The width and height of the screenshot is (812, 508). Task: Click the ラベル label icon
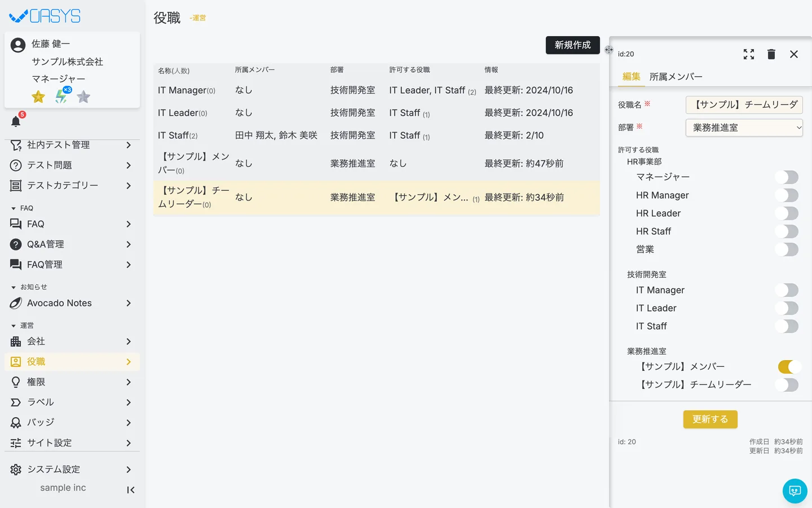pyautogui.click(x=16, y=402)
